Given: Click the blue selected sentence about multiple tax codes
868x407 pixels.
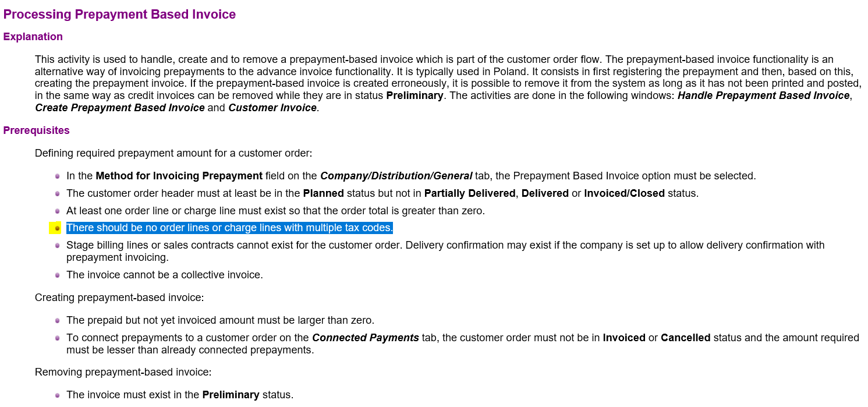Looking at the screenshot, I should pos(229,228).
